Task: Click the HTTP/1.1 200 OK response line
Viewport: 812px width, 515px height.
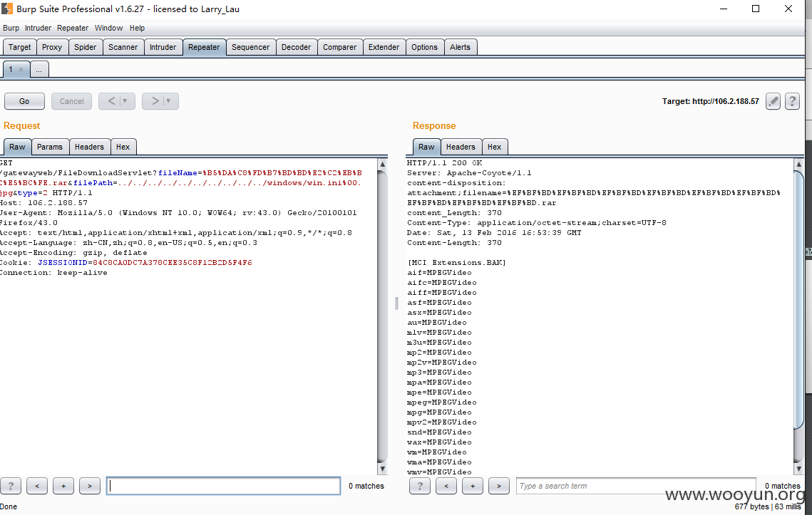Action: pyautogui.click(x=444, y=163)
